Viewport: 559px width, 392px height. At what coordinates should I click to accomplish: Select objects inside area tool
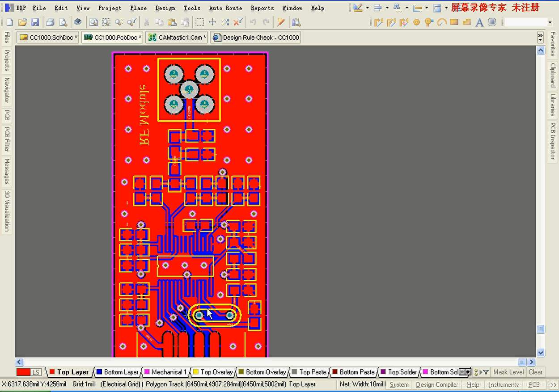point(200,22)
